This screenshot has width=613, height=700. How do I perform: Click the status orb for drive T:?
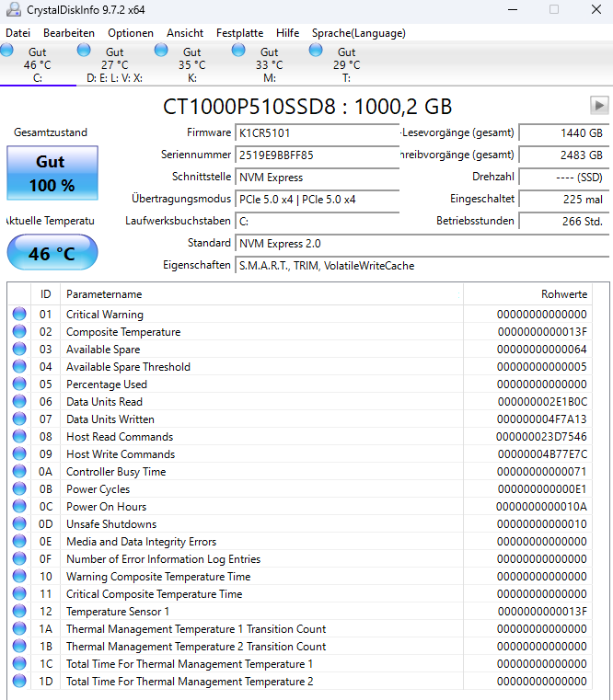pos(316,50)
